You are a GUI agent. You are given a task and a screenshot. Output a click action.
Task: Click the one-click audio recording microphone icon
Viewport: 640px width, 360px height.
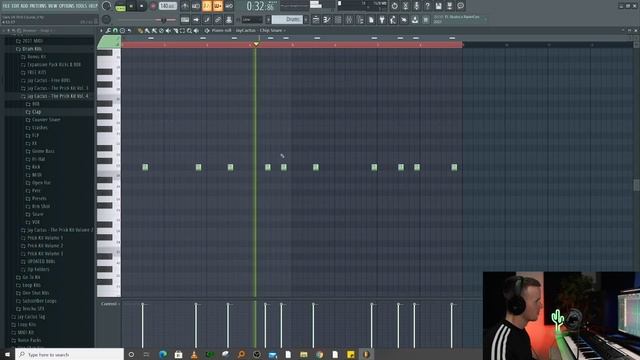416,6
